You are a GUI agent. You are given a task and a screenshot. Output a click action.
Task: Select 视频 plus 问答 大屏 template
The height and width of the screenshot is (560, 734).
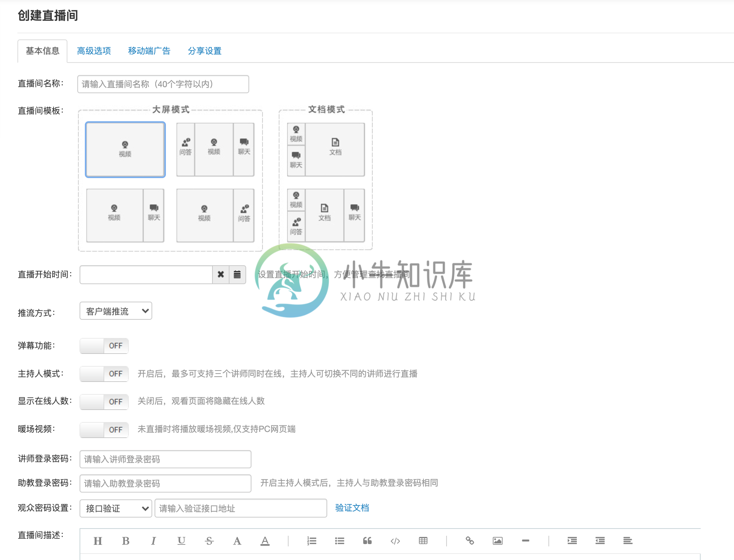[216, 216]
